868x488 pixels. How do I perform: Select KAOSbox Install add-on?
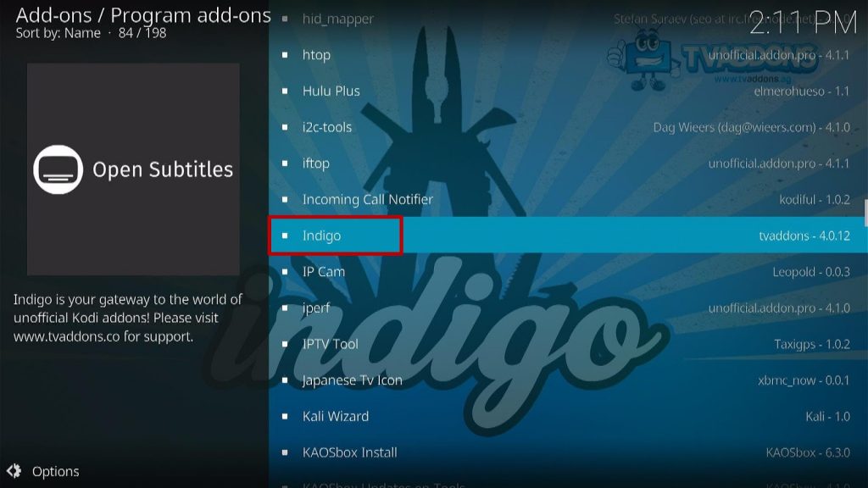pyautogui.click(x=568, y=452)
